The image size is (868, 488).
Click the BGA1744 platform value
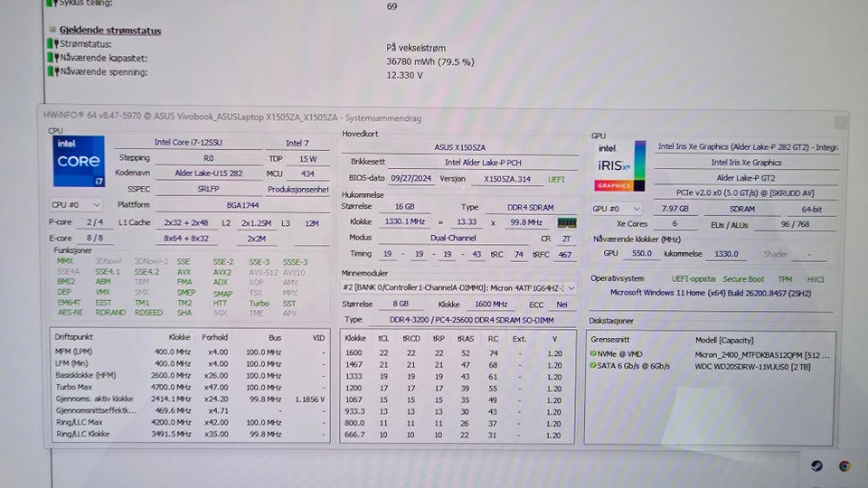(242, 205)
